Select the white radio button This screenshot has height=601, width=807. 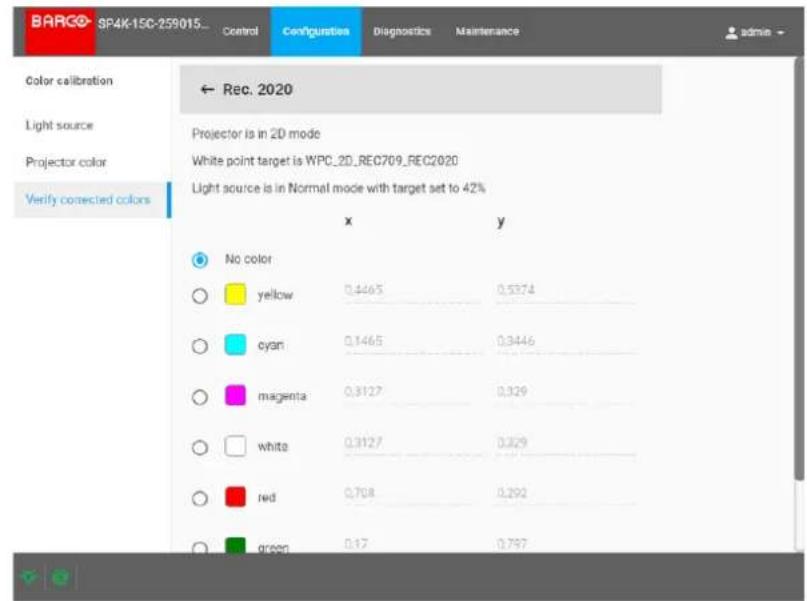click(200, 448)
